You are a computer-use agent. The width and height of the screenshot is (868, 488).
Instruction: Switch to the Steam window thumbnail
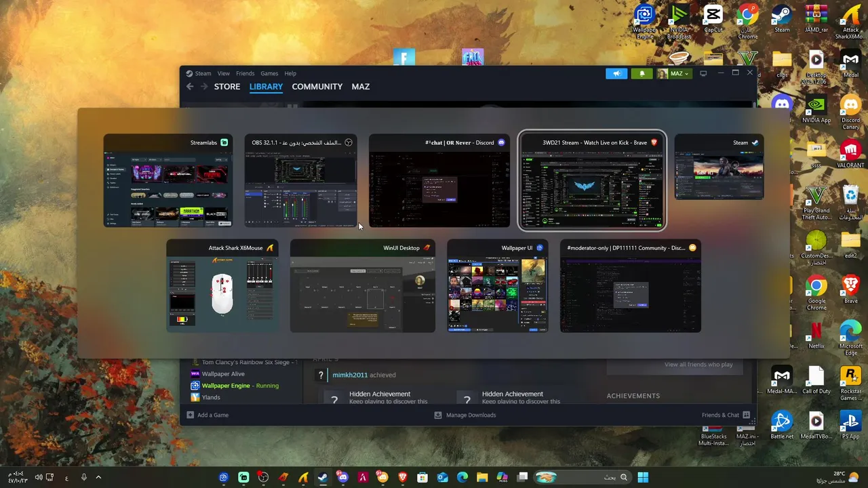[719, 167]
